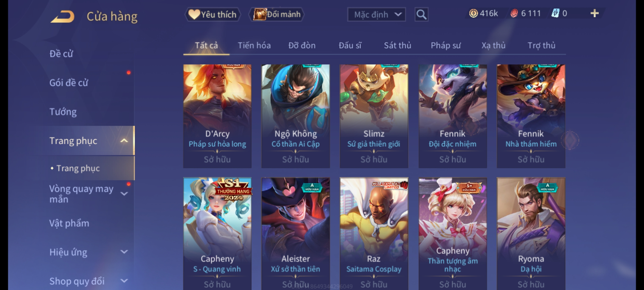Select the Tiến hóa tab

[254, 45]
